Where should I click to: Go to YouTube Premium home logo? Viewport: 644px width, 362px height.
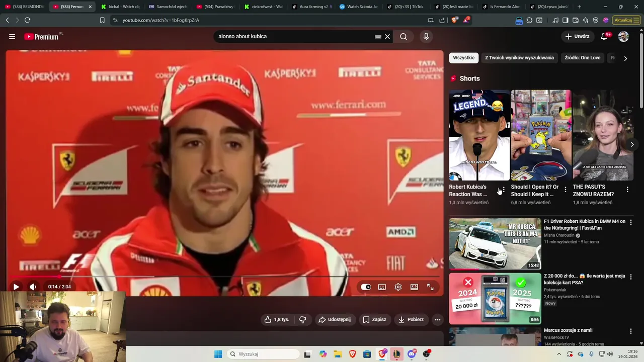click(42, 37)
